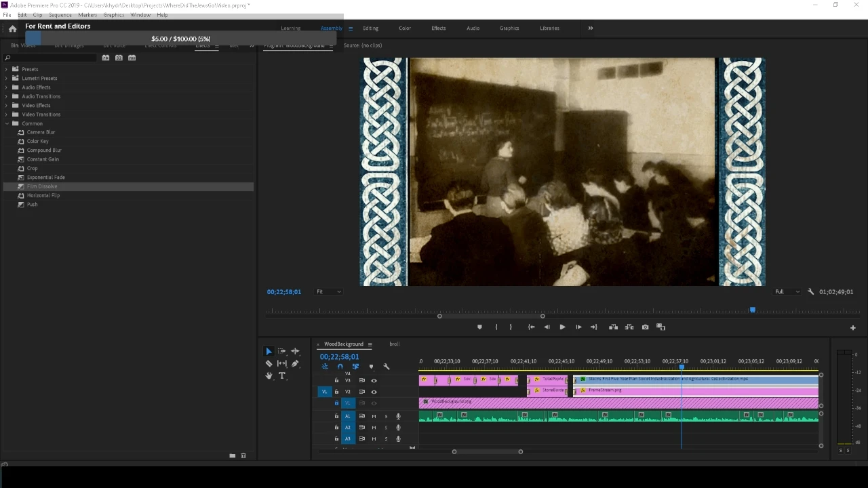
Task: Click Comparison View button
Action: pyautogui.click(x=661, y=327)
